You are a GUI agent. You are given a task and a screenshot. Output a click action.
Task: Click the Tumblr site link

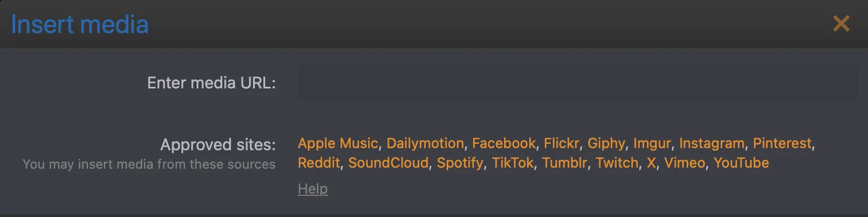point(564,163)
